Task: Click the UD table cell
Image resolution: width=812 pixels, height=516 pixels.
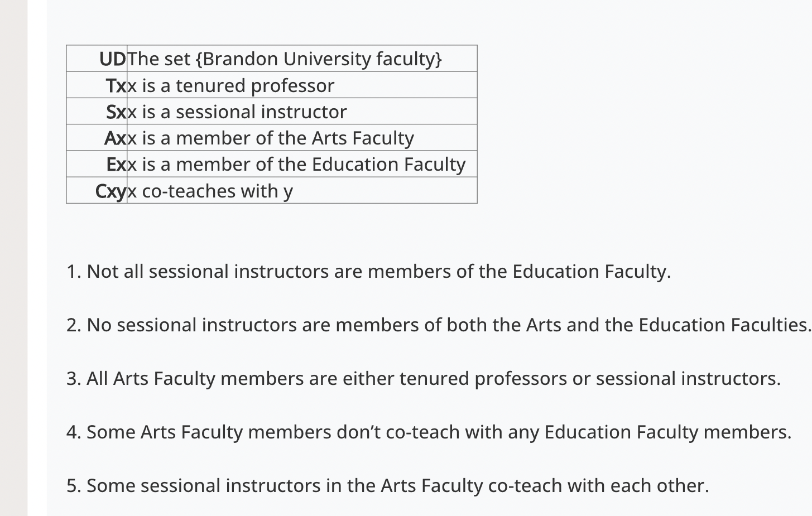Action: [x=97, y=59]
